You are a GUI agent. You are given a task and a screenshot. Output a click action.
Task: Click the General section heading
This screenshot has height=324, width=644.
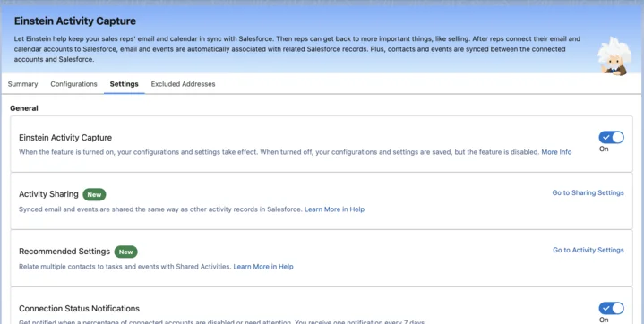24,108
